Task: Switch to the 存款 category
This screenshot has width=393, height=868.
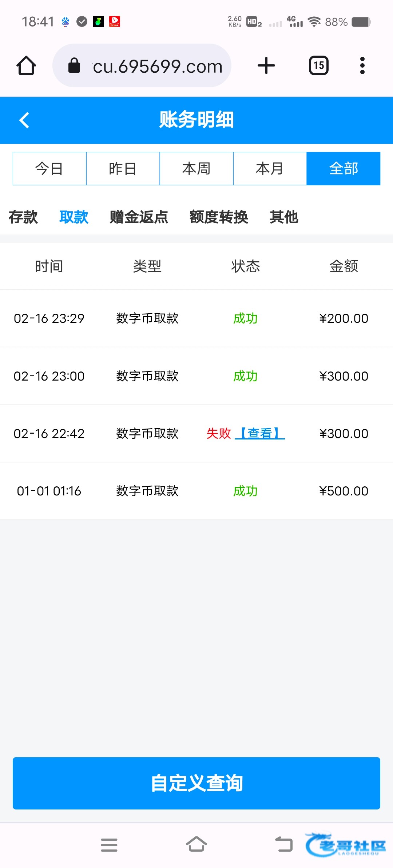Action: (x=23, y=217)
